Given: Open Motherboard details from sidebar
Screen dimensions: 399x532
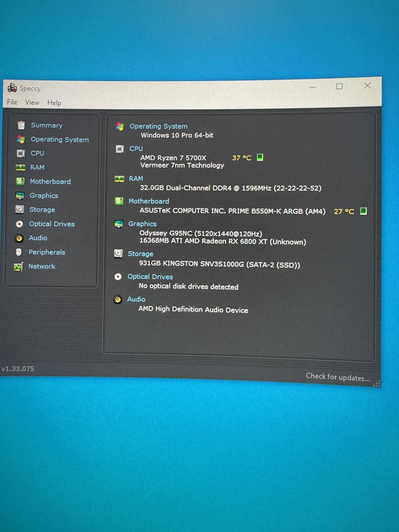Looking at the screenshot, I should click(x=50, y=182).
